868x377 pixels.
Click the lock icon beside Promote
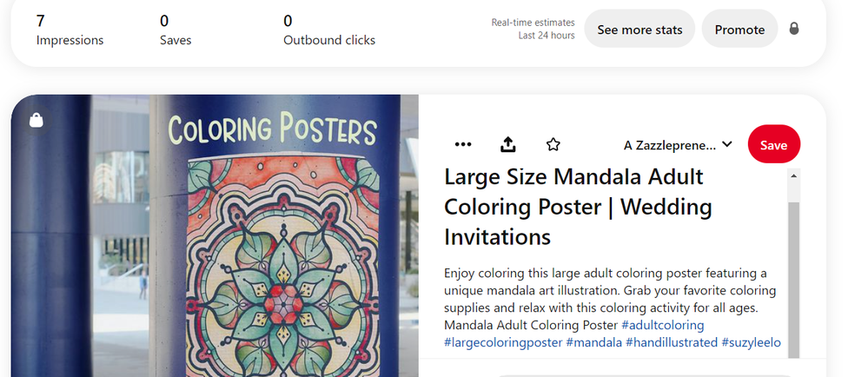(793, 29)
